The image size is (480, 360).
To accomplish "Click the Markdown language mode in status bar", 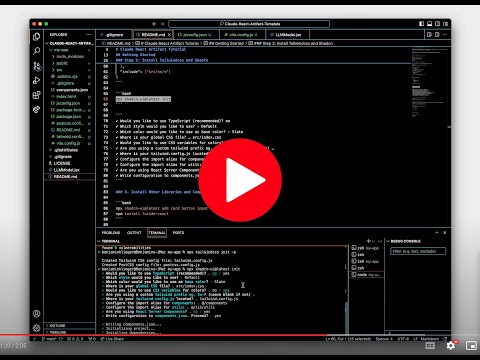I will coord(430,339).
